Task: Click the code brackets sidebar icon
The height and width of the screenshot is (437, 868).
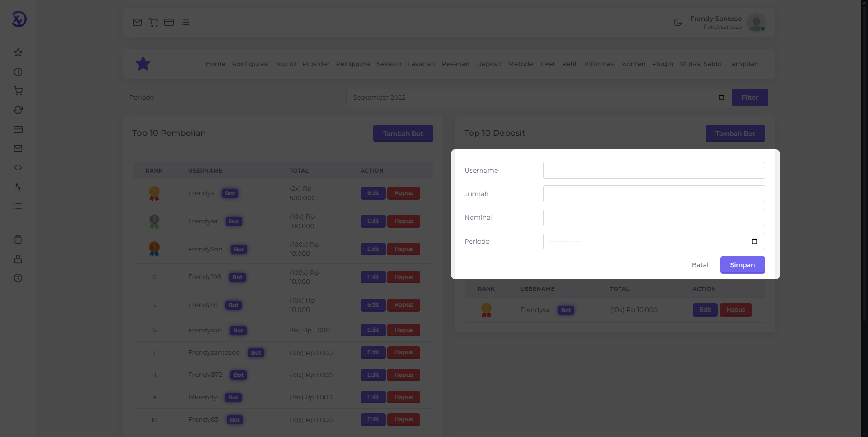Action: coord(18,168)
